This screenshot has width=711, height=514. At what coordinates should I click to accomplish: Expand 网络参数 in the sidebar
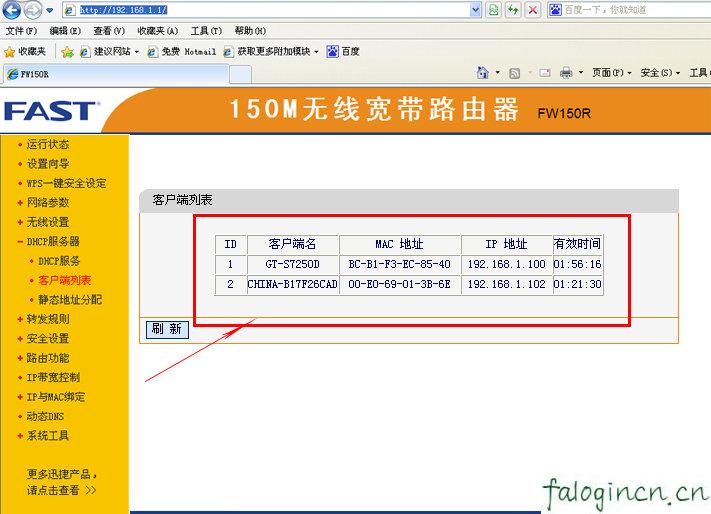click(x=48, y=203)
